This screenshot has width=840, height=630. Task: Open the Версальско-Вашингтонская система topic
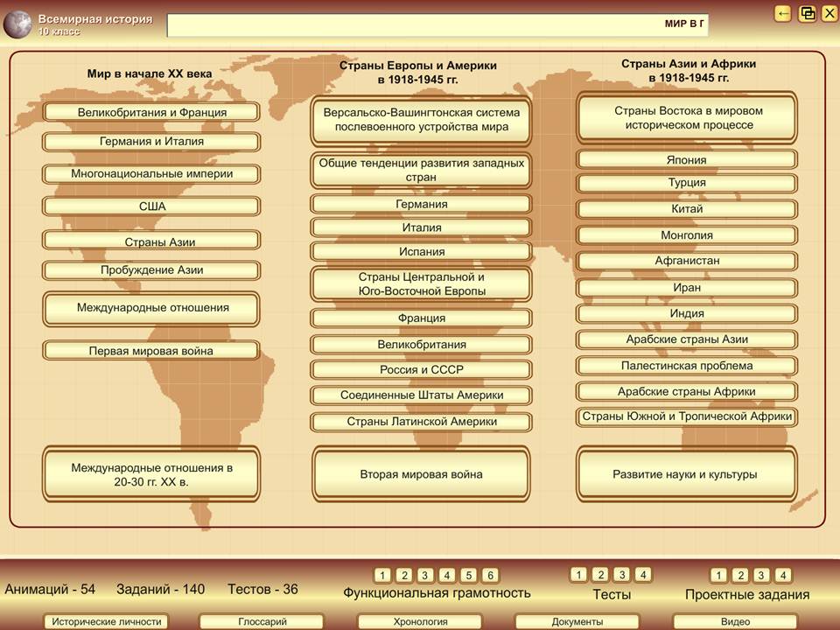coord(421,121)
